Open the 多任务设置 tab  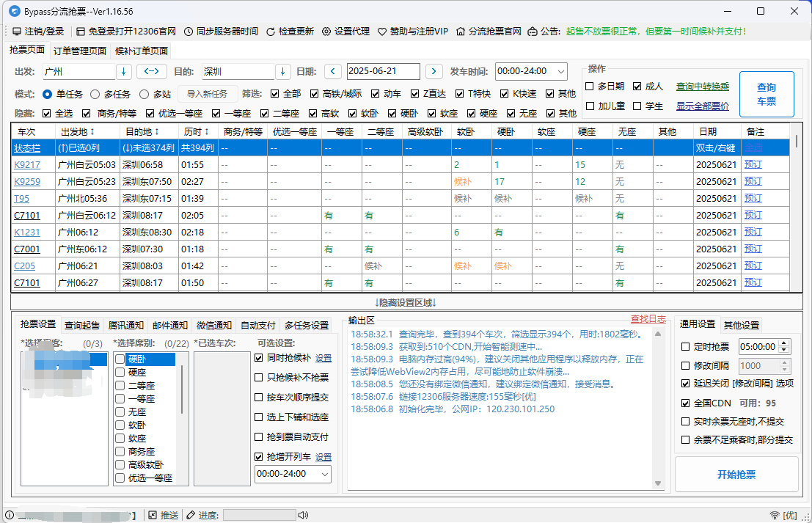tap(307, 325)
